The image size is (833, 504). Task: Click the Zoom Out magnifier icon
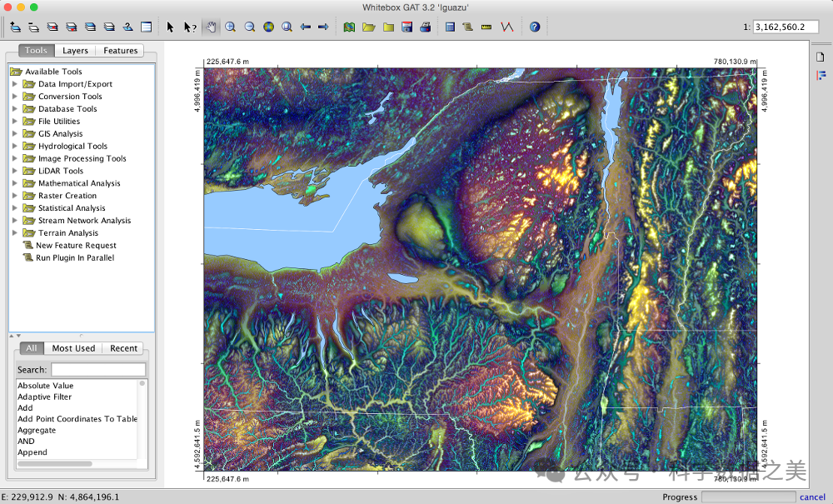[249, 27]
